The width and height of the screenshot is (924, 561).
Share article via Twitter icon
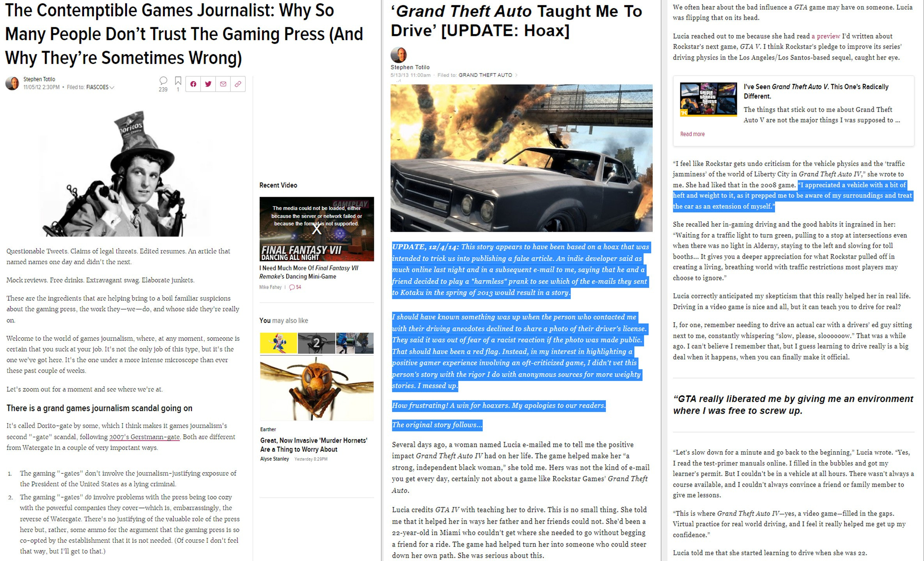[x=208, y=84]
